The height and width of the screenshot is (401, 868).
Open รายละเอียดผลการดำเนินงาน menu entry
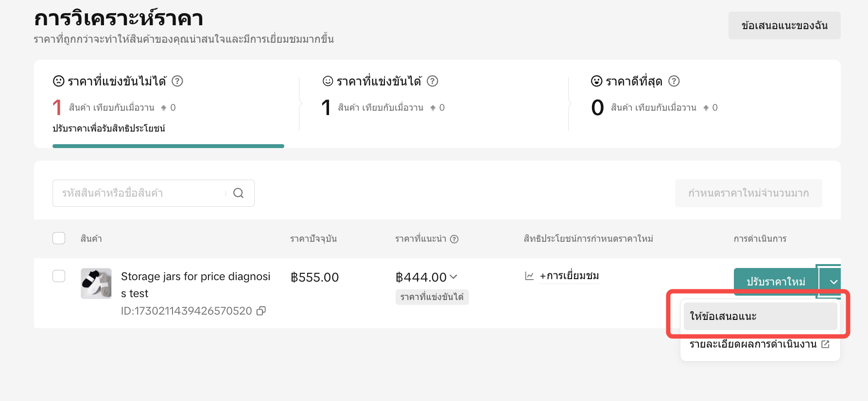[x=753, y=344]
